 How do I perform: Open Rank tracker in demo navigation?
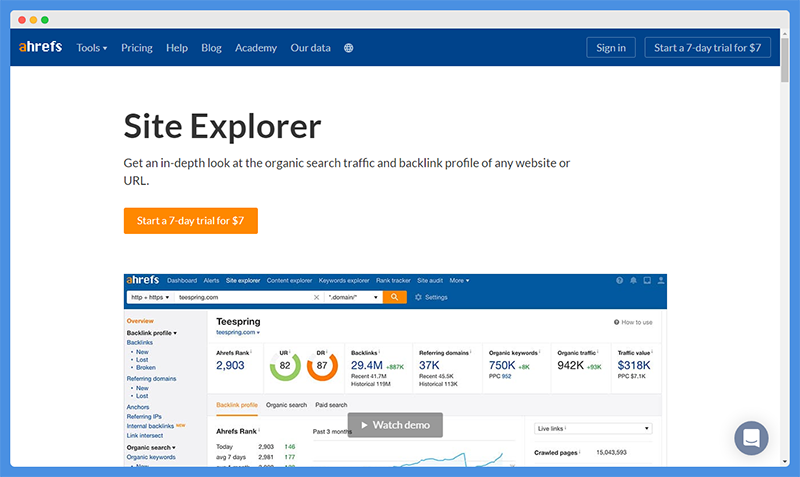[393, 281]
